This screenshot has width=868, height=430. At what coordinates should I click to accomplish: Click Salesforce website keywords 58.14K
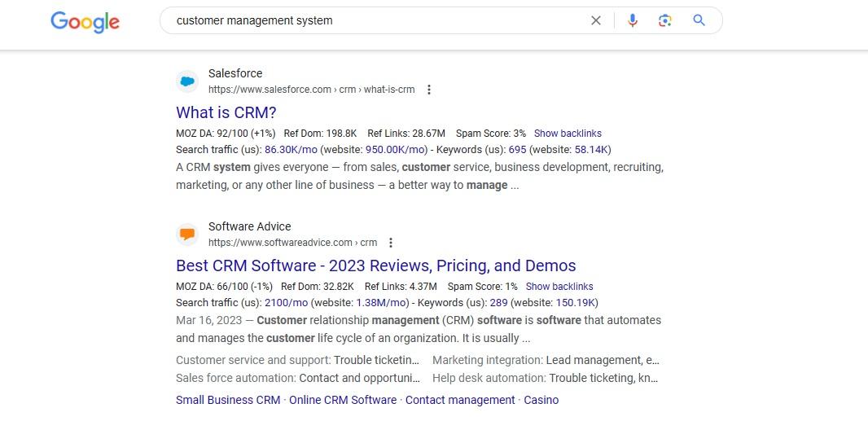pos(591,149)
